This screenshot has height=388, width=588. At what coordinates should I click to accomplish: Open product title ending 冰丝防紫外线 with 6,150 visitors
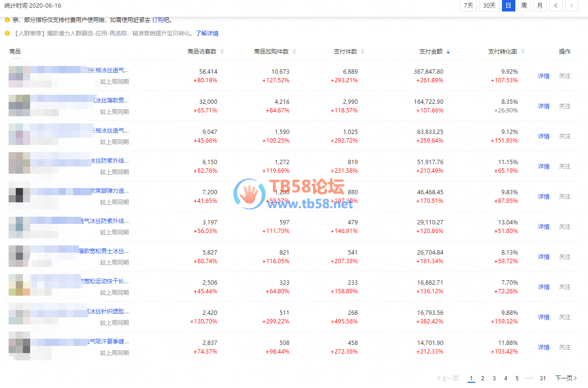(109, 161)
